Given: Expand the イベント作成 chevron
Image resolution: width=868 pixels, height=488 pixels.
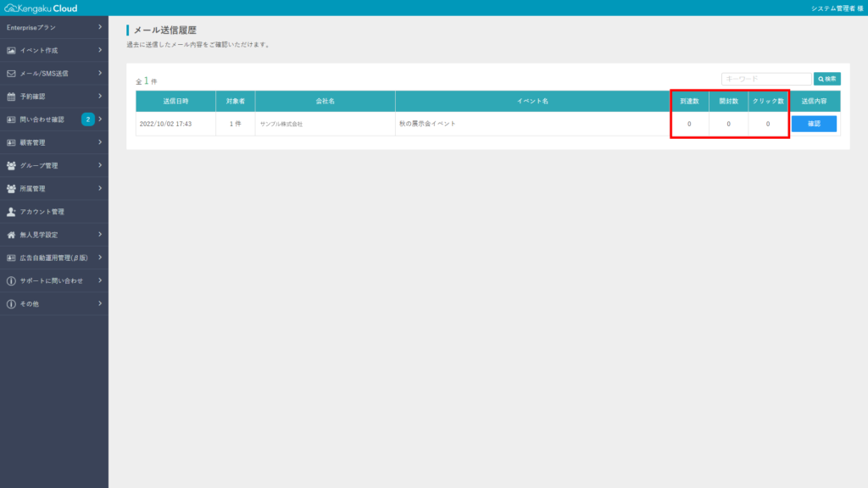Looking at the screenshot, I should pyautogui.click(x=100, y=50).
